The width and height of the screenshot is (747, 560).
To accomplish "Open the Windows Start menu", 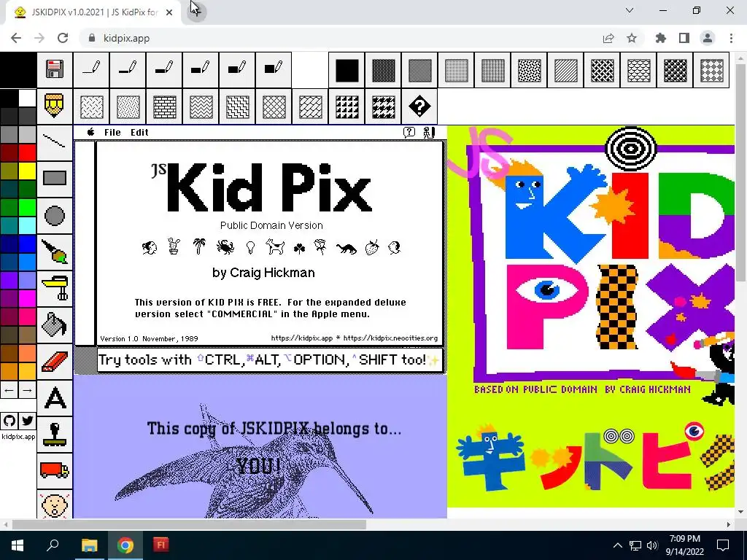I will [18, 545].
